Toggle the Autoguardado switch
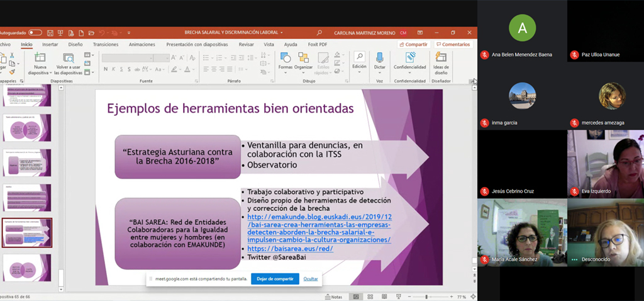Image resolution: width=644 pixels, height=301 pixels. point(35,32)
